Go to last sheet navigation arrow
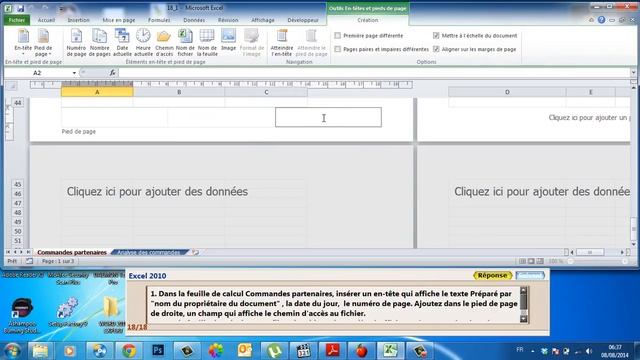The height and width of the screenshot is (360, 640). [x=28, y=252]
